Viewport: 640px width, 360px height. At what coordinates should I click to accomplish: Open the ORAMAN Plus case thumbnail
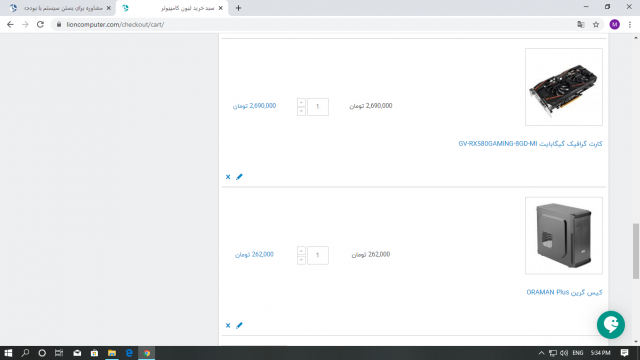coord(564,236)
